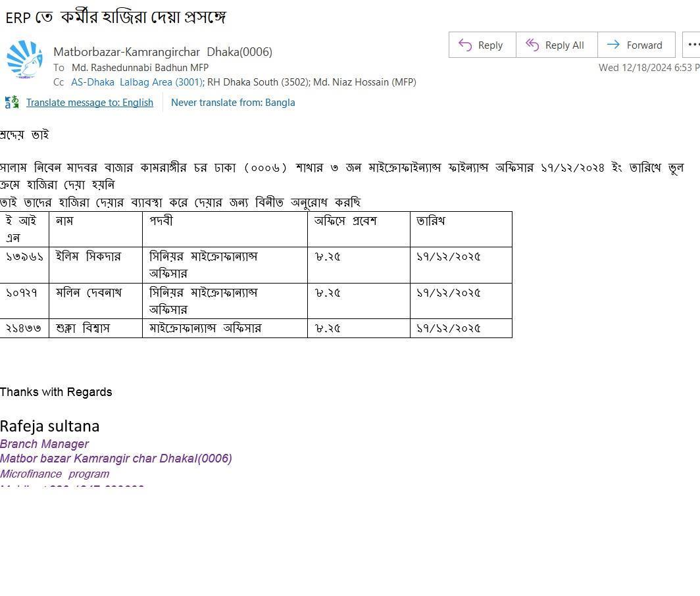
Task: Click date cell in ইলিম সিকদার row
Action: point(461,265)
